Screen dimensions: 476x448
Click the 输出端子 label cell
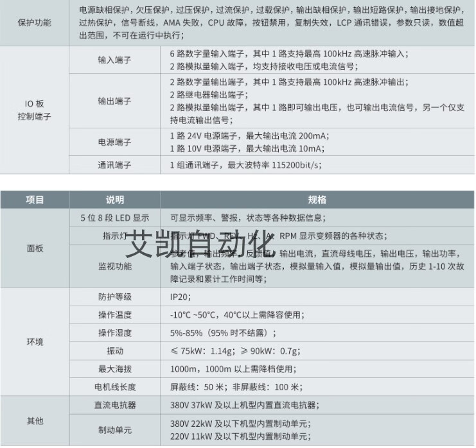coord(114,101)
